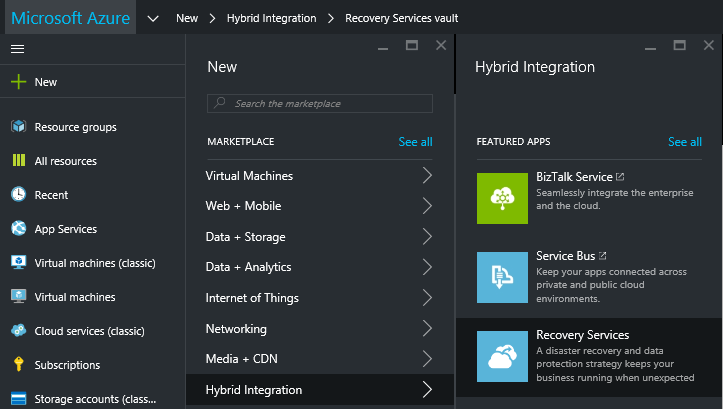Minimize the Hybrid Integration blade
Screen dimensions: 723x409
650,46
